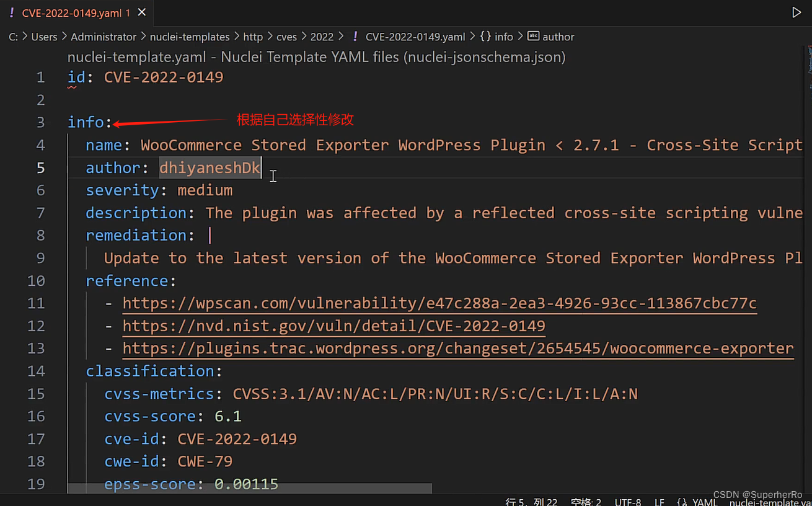Click the author symbol breadcrumb

(x=558, y=37)
